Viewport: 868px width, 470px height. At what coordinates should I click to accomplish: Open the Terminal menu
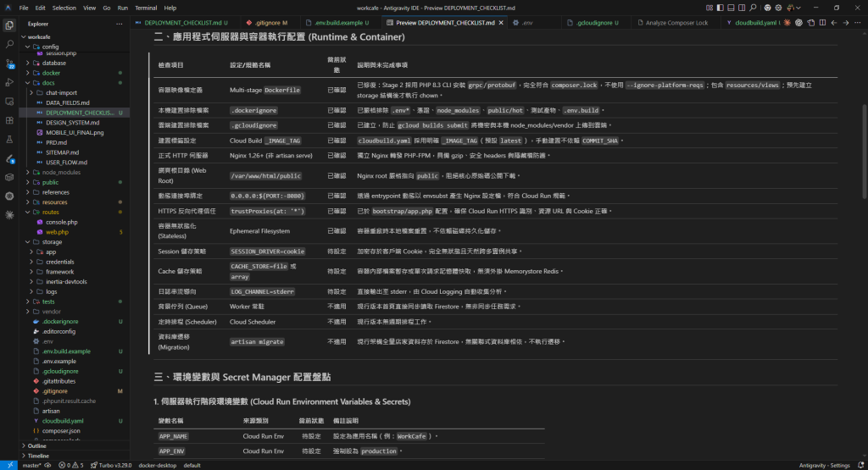[x=146, y=8]
